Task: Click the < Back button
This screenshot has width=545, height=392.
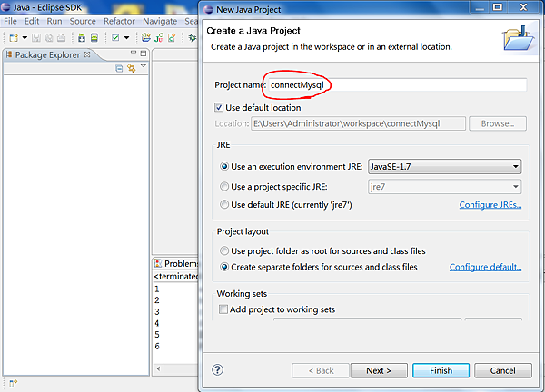Action: point(321,370)
